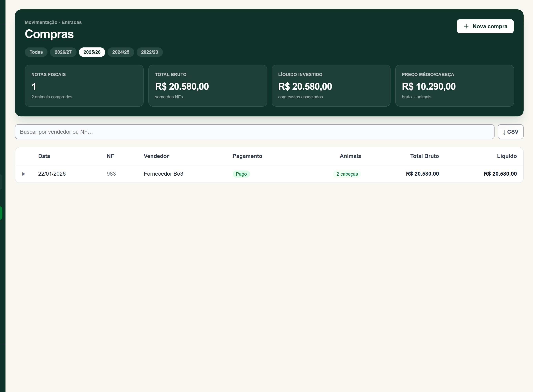Open the Preço Médio/Cabeça summary card
The image size is (533, 392).
(454, 86)
